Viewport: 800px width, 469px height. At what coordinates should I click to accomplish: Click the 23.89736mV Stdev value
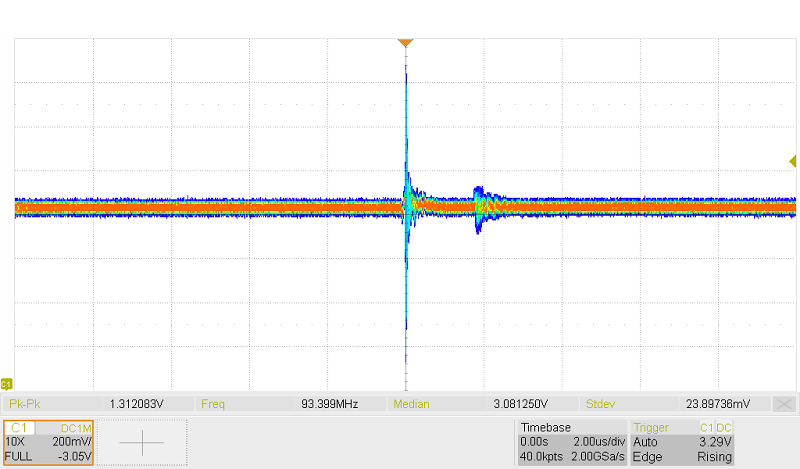tap(715, 404)
